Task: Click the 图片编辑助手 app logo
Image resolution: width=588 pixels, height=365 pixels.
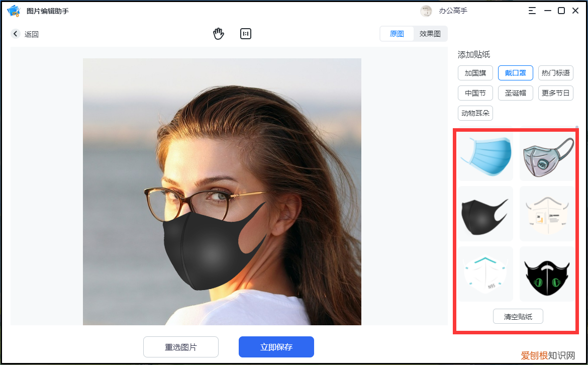Action: click(x=14, y=10)
